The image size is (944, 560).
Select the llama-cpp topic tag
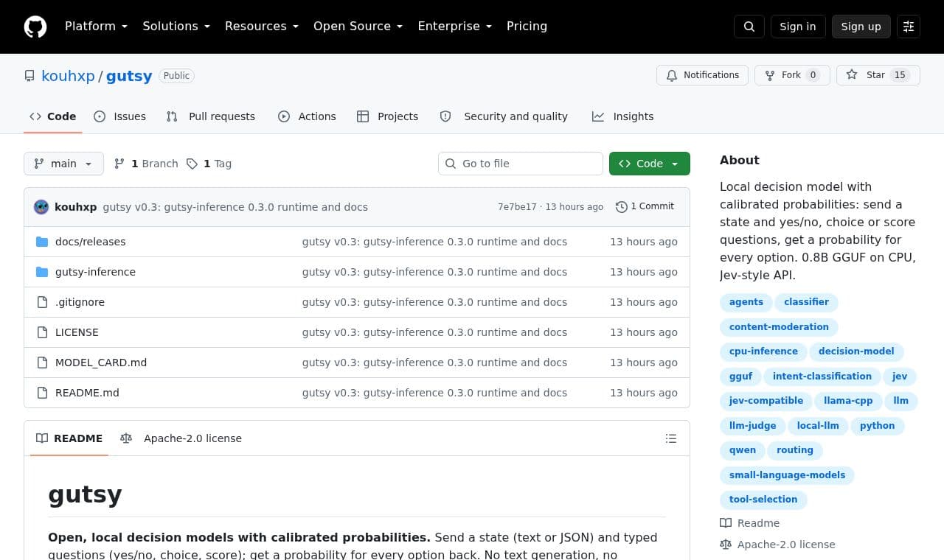848,401
